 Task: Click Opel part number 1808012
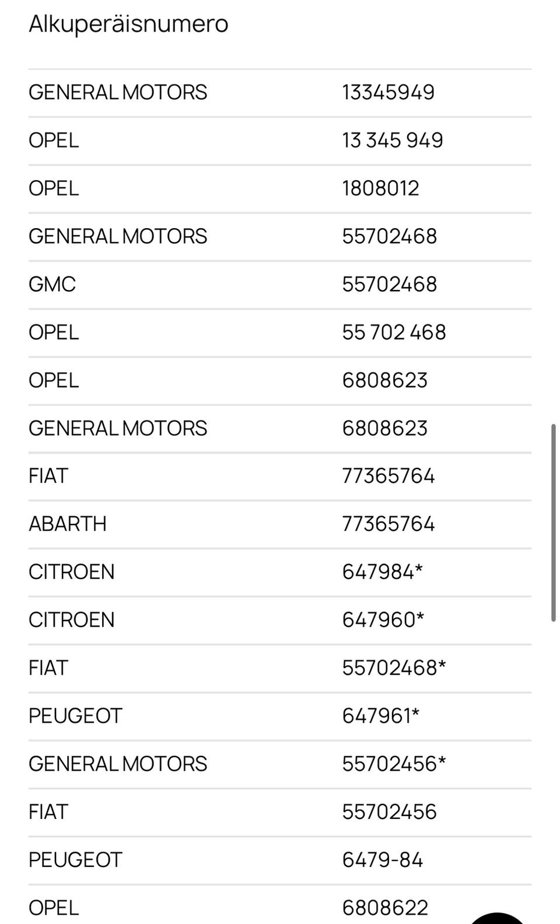[380, 188]
